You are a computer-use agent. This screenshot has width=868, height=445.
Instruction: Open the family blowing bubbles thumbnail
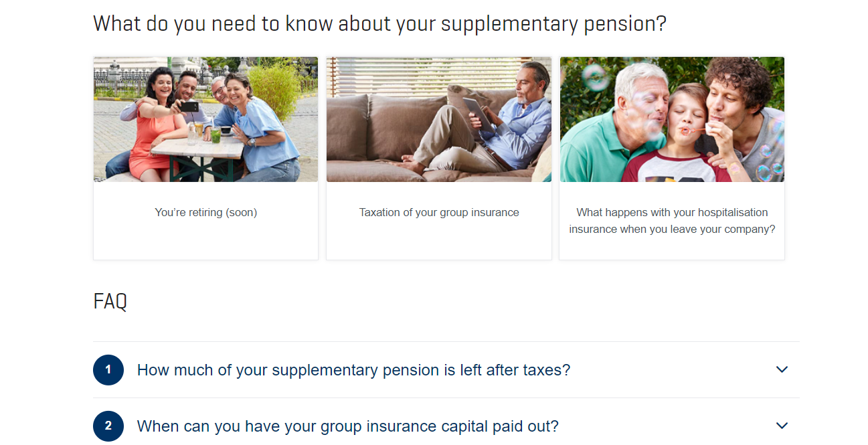pyautogui.click(x=672, y=119)
